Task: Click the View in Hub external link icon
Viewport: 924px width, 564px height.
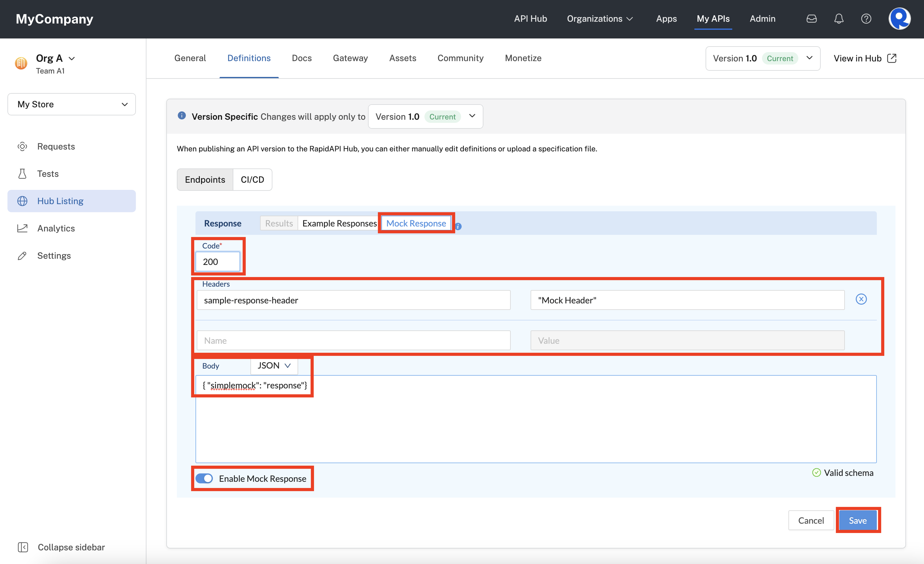Action: pyautogui.click(x=892, y=58)
